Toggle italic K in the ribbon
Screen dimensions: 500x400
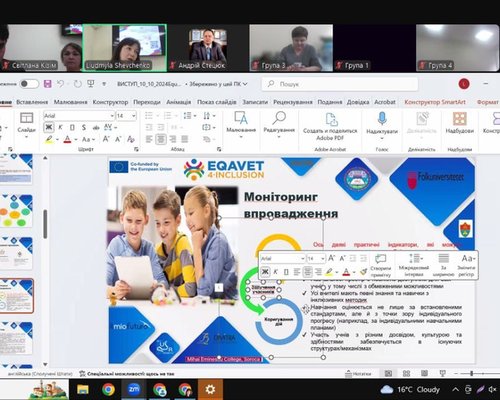click(60, 127)
